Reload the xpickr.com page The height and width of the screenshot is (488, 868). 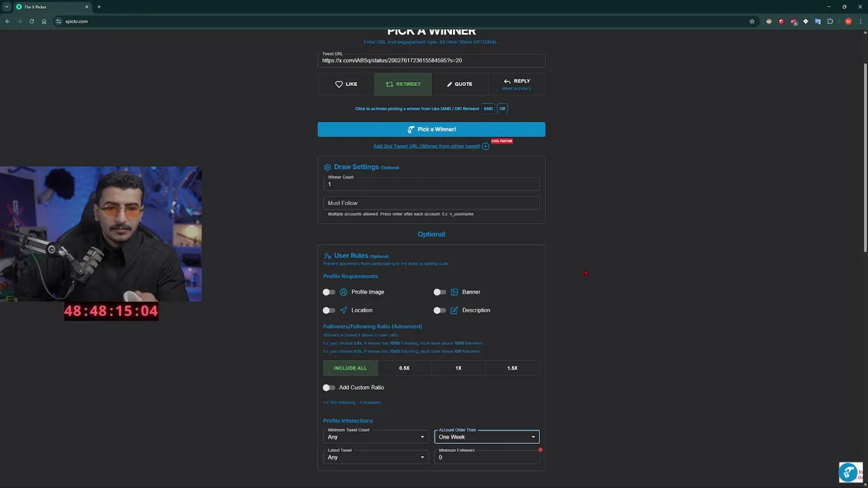pyautogui.click(x=32, y=21)
